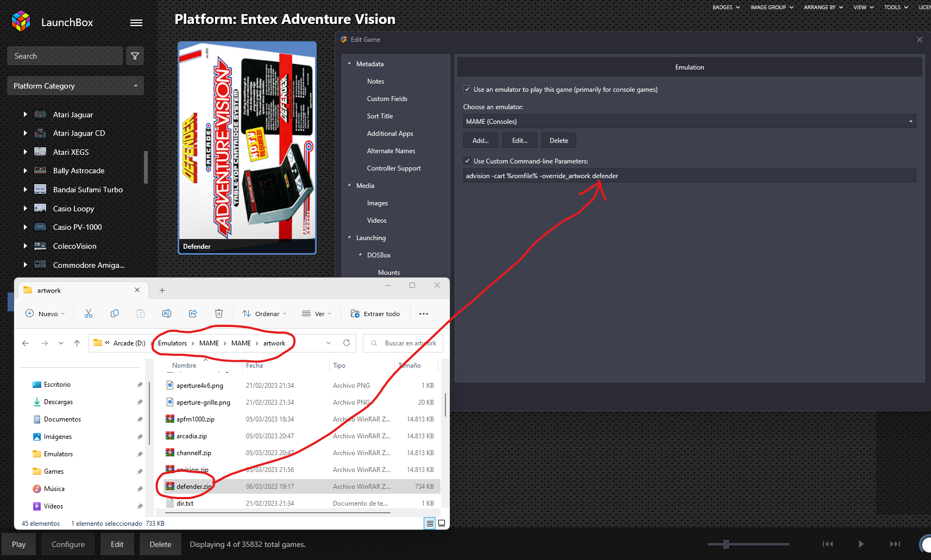Click Extraer todo in Explorer toolbar
The width and height of the screenshot is (931, 560).
(376, 313)
